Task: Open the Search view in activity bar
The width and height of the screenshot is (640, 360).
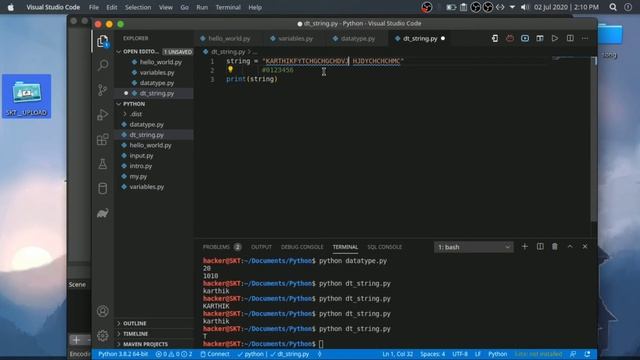Action: (x=103, y=65)
